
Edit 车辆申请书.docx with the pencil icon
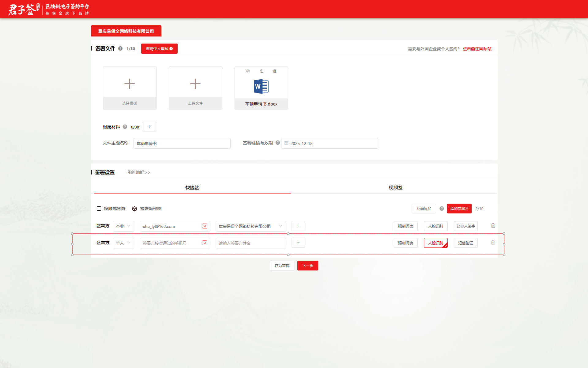click(x=261, y=71)
